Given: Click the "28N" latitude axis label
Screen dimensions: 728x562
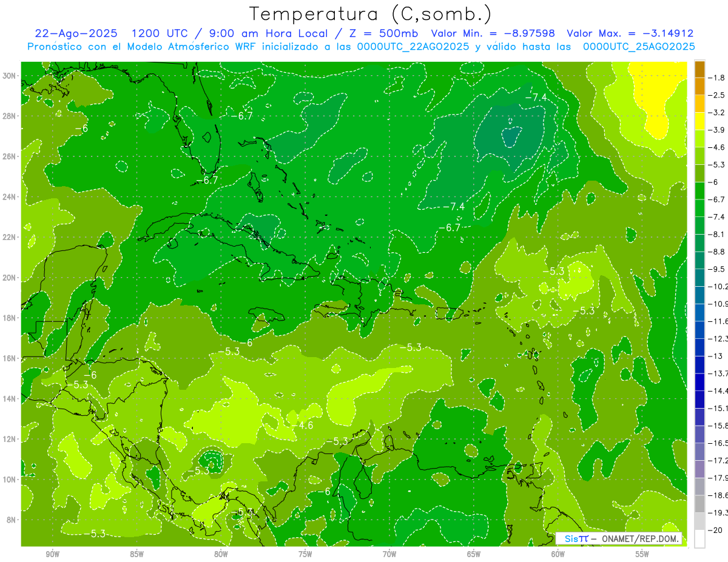Looking at the screenshot, I should (x=10, y=116).
